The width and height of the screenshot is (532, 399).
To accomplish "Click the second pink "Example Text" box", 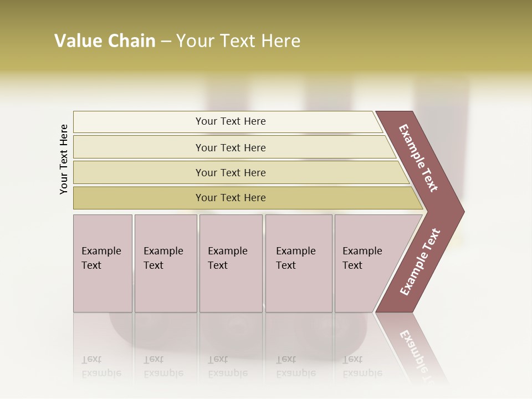I will pyautogui.click(x=166, y=263).
